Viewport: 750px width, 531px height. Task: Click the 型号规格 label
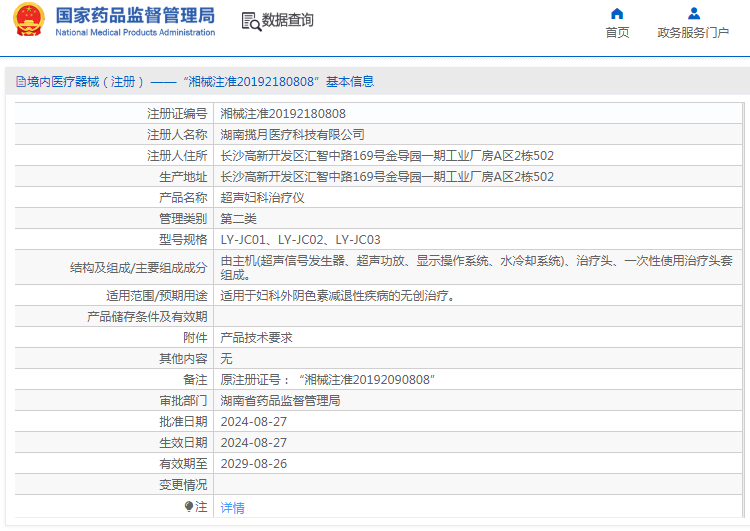point(183,240)
